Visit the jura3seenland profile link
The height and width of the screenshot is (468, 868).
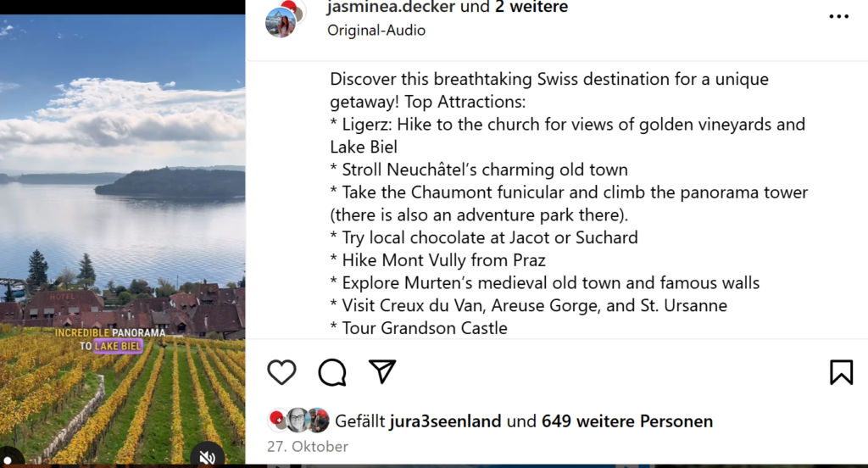[x=445, y=421]
